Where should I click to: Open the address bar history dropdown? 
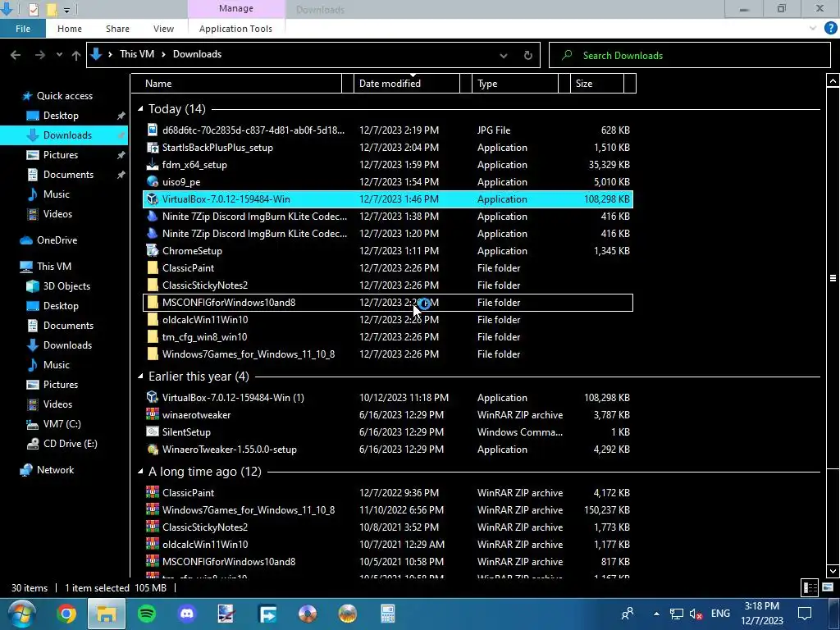tap(503, 55)
